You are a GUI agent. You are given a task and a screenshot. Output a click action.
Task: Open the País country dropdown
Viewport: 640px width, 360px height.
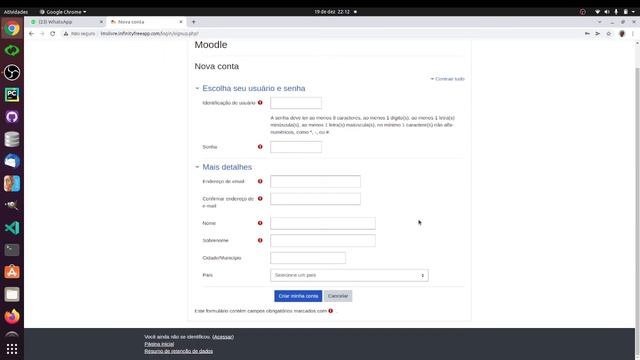[349, 275]
